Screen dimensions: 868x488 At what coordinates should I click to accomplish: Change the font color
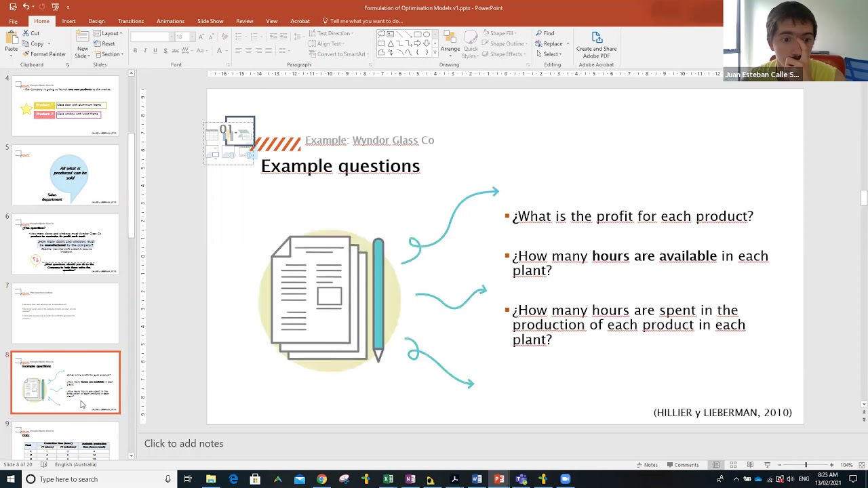coord(220,51)
